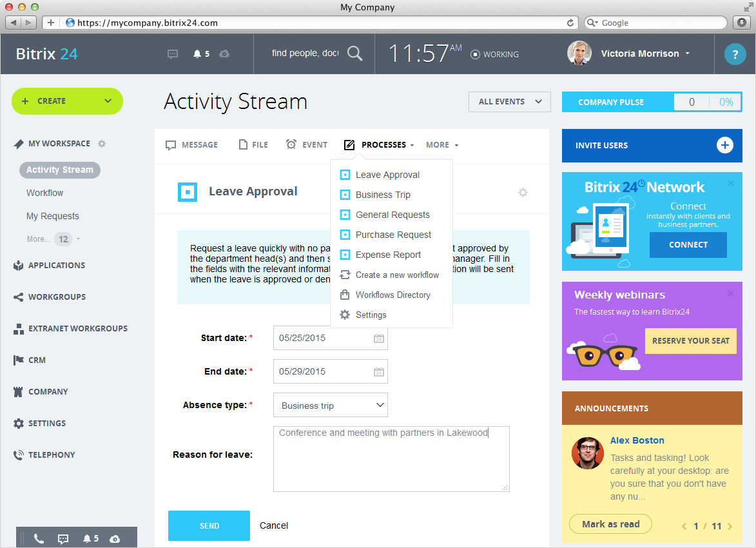Click the Google search field in browser
Screen dimensions: 756x548
pyautogui.click(x=655, y=23)
